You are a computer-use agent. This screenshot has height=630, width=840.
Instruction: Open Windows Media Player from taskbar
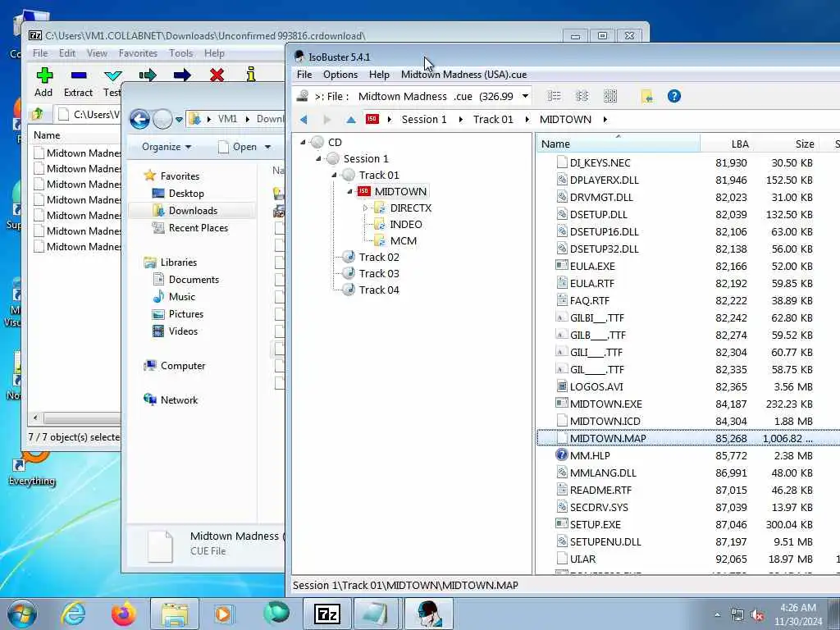pos(224,614)
